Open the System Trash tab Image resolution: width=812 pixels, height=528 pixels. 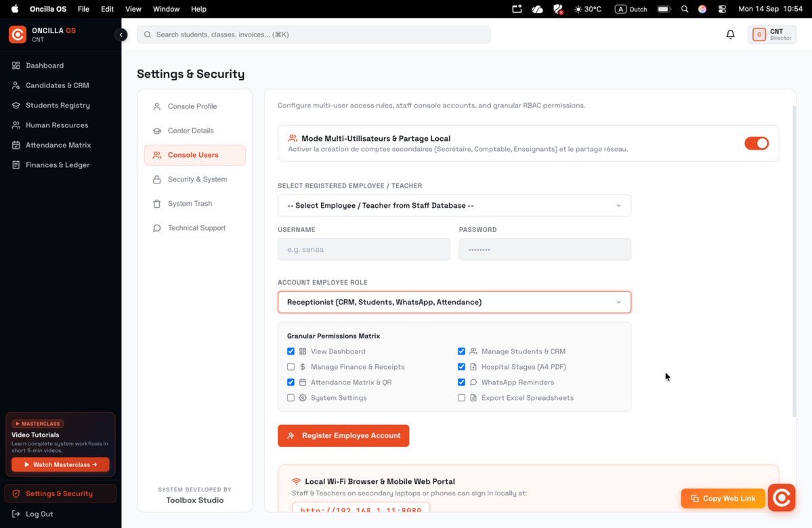coord(195,204)
